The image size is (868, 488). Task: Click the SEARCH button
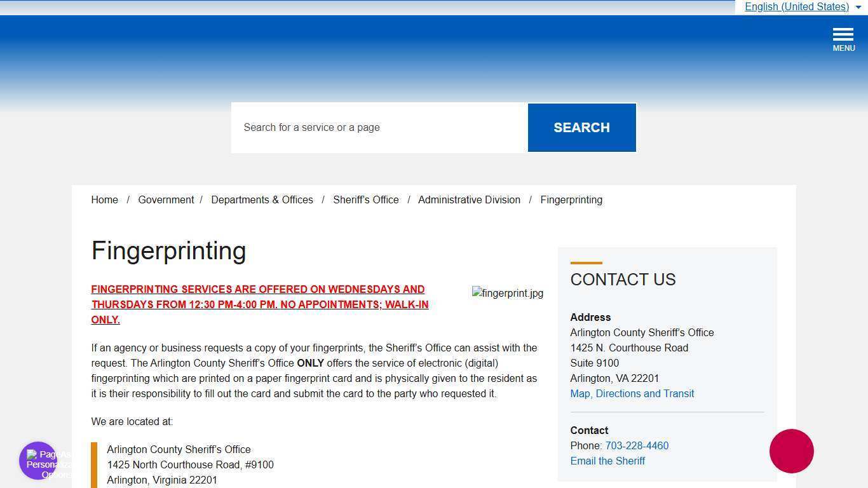(x=581, y=127)
